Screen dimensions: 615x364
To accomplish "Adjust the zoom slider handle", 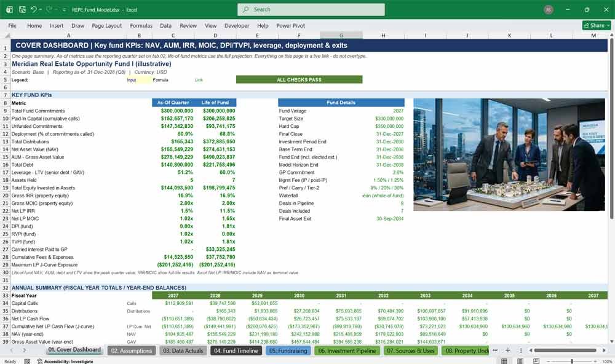I will click(572, 361).
